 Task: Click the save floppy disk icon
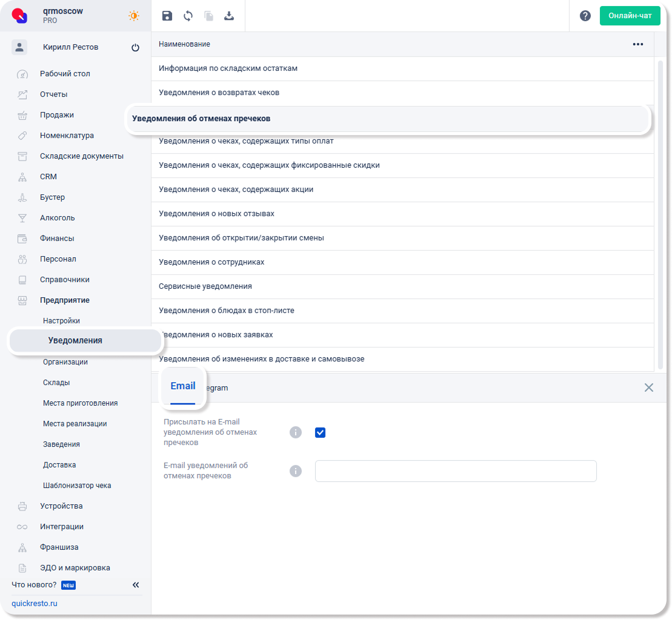[167, 16]
